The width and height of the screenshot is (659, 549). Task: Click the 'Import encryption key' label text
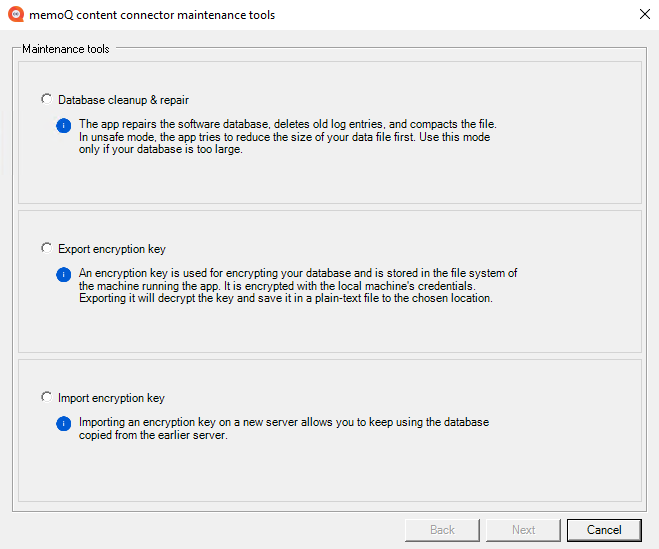point(111,398)
